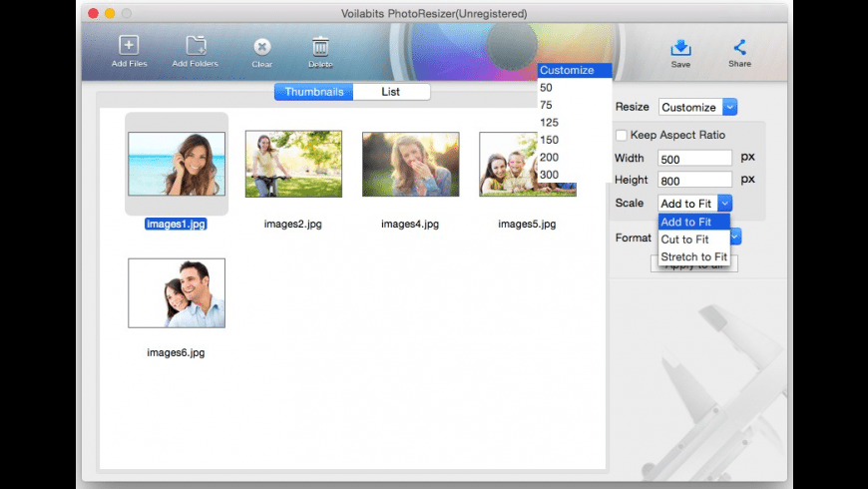Choose Cut to Fit option

click(x=684, y=240)
